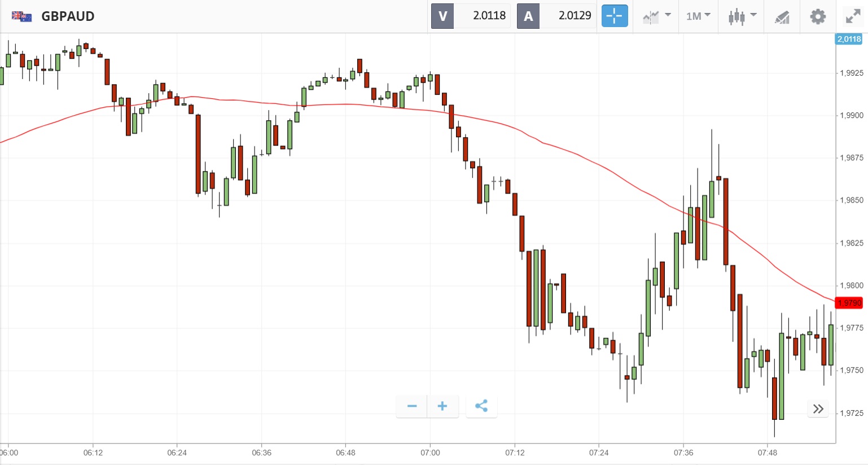This screenshot has height=465, width=868.
Task: Select the drawing tools pencil icon
Action: pos(782,16)
